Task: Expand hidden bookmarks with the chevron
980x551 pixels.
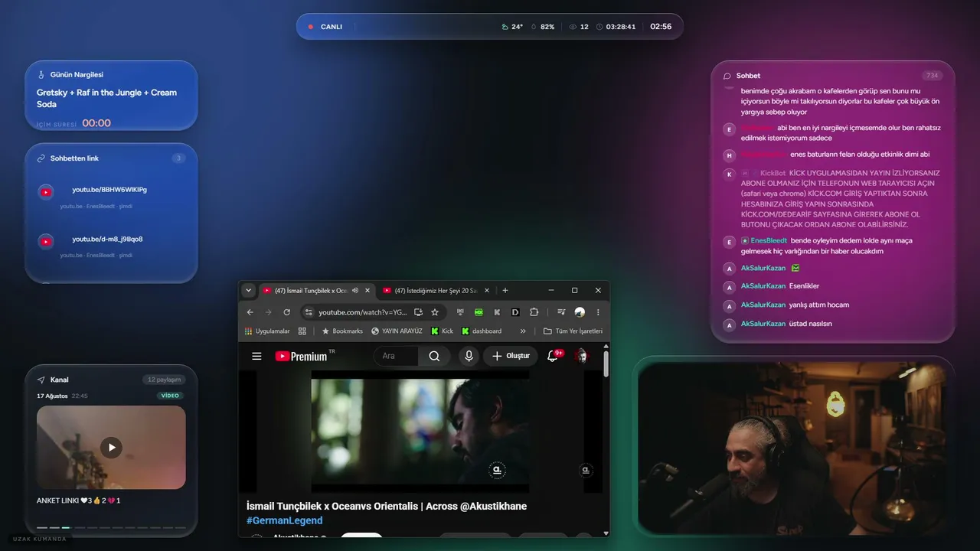Action: pos(523,331)
